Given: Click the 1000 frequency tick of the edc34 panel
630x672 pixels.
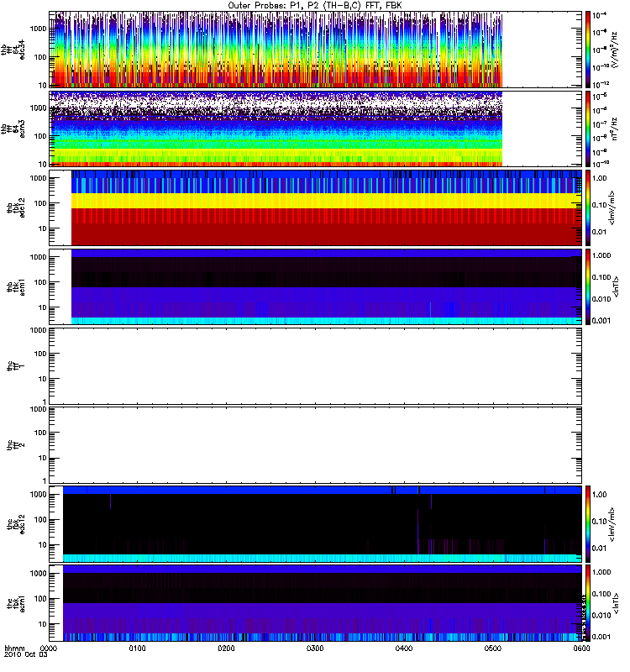Looking at the screenshot, I should [x=38, y=29].
